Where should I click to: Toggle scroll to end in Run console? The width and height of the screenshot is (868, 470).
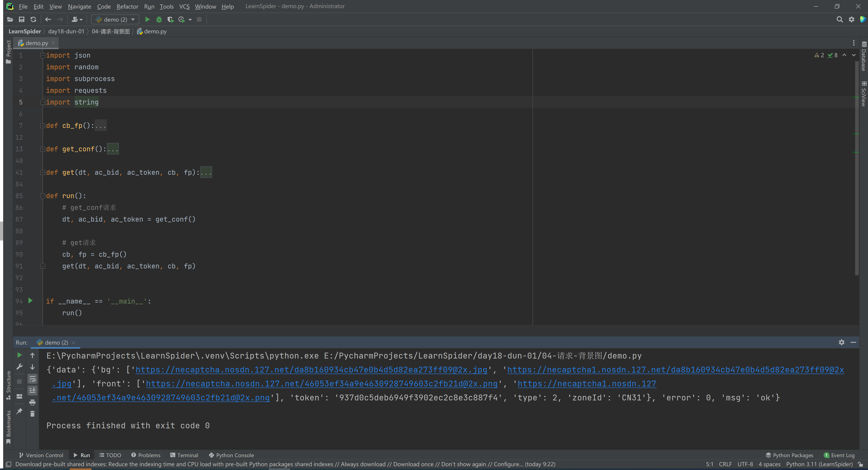[32, 391]
